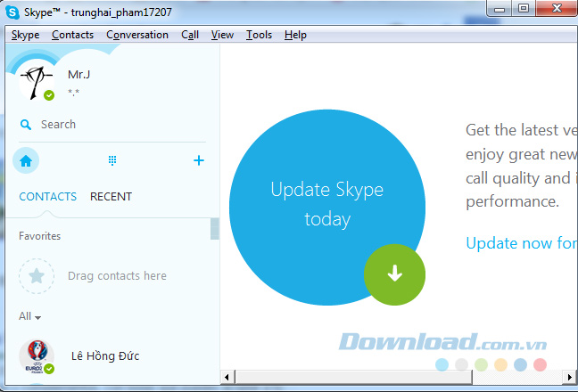578x392 pixels.
Task: Click the Mr.J profile avatar
Action: (x=37, y=82)
